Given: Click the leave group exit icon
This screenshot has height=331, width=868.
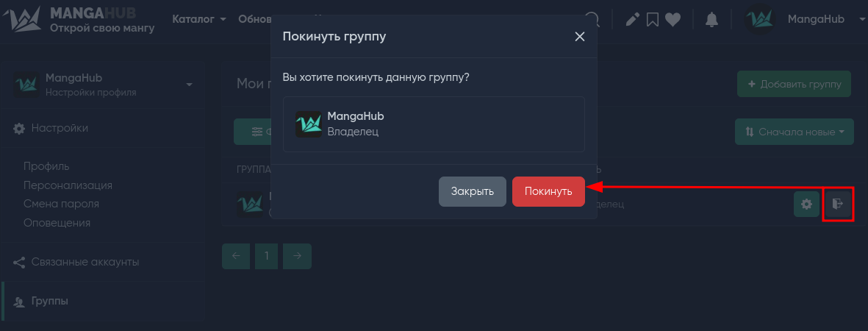Looking at the screenshot, I should pos(838,204).
